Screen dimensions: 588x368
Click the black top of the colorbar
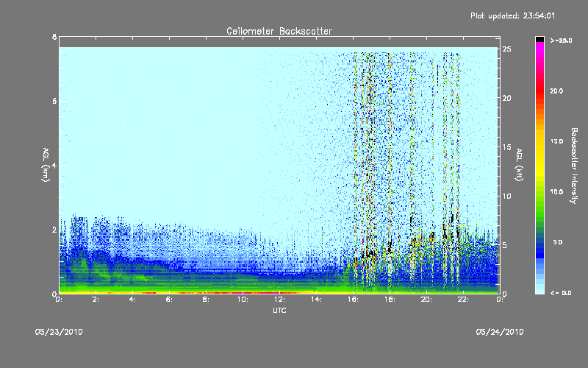[x=539, y=39]
